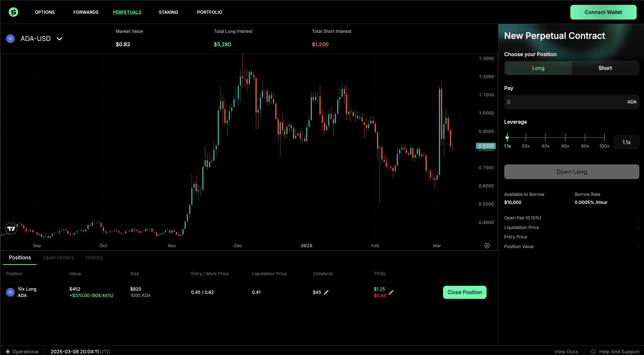This screenshot has width=644, height=355.
Task: Open the Open Orders tab
Action: (58, 258)
